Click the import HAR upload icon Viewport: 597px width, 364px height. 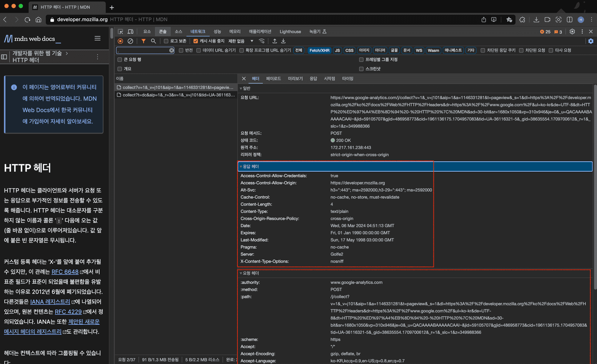click(x=275, y=41)
